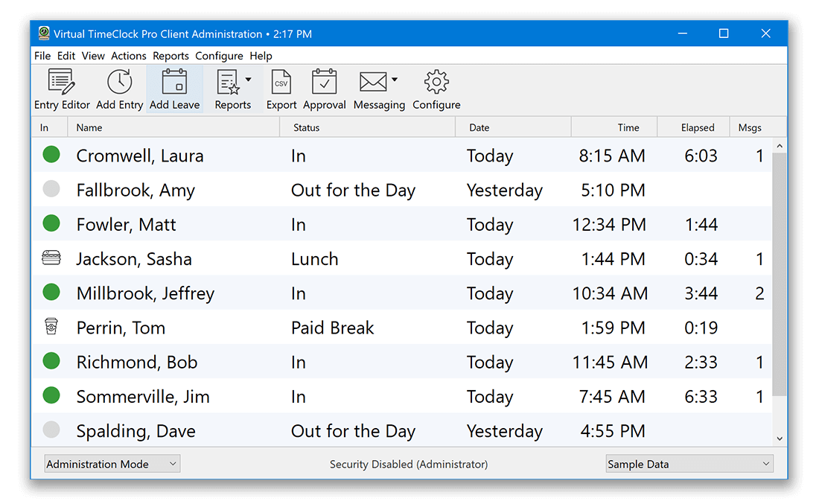Viewport: 819px width, 504px height.
Task: Open the Configure menu
Action: click(x=219, y=55)
